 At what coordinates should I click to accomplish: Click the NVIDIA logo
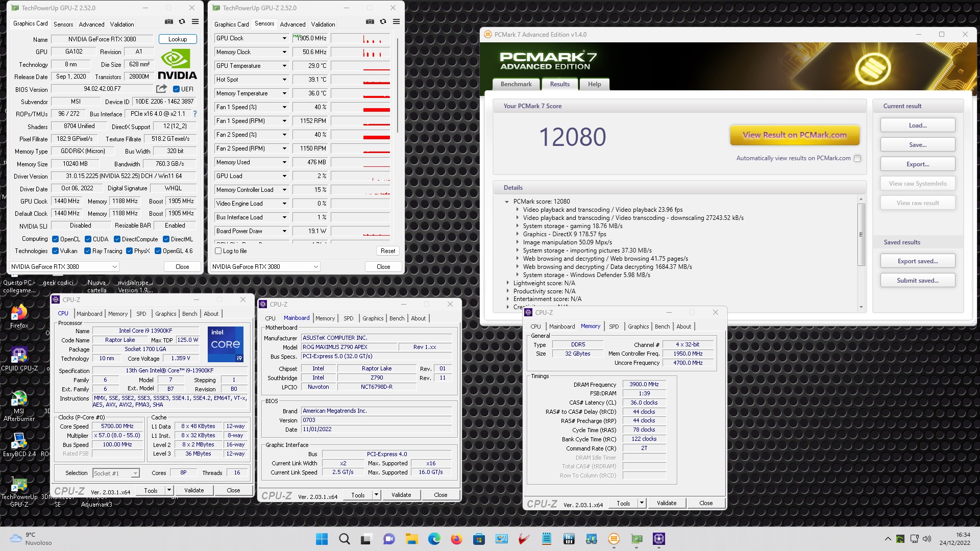[x=177, y=64]
